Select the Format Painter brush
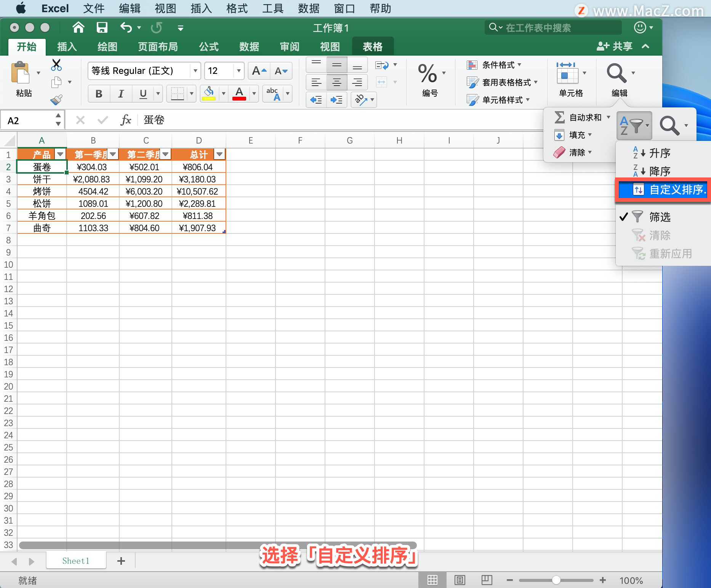This screenshot has width=711, height=588. click(x=56, y=100)
